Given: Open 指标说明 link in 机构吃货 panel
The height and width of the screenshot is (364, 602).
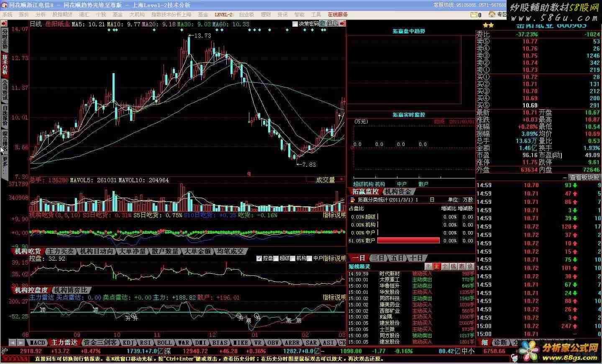Looking at the screenshot, I should 335,215.
